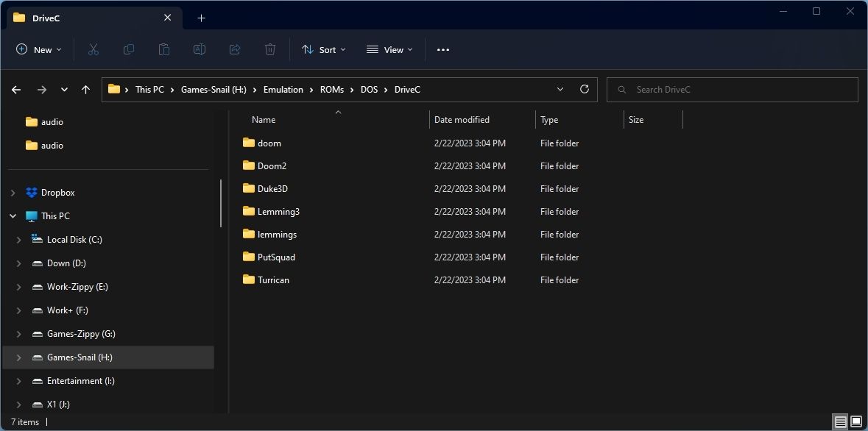
Task: Click the Delete trash can icon
Action: pyautogui.click(x=270, y=49)
